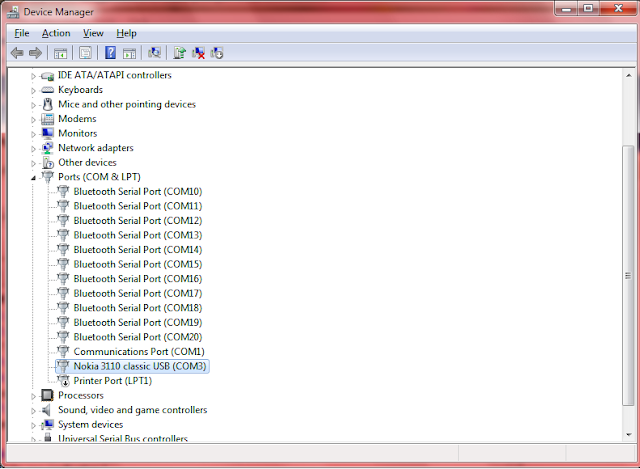
Task: Click the blue Help question-mark icon
Action: click(110, 53)
